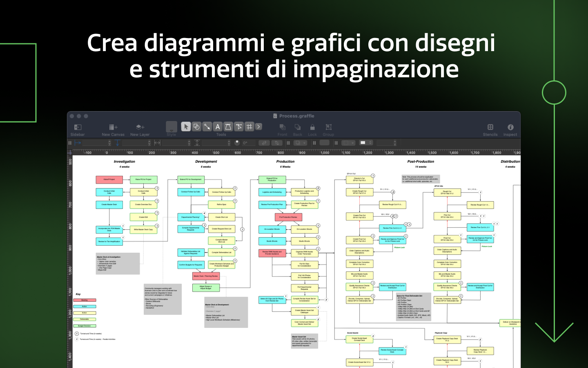Click the rotation degrees field
The width and height of the screenshot is (588, 368).
[248, 143]
